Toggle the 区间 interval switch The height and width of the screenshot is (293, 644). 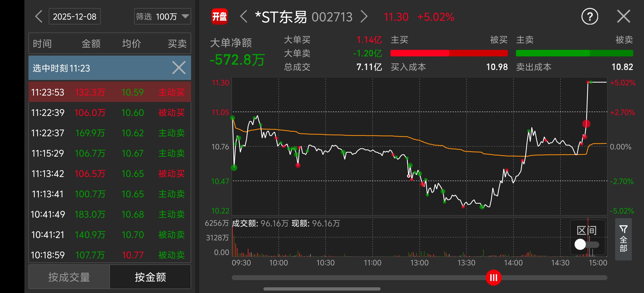point(586,244)
